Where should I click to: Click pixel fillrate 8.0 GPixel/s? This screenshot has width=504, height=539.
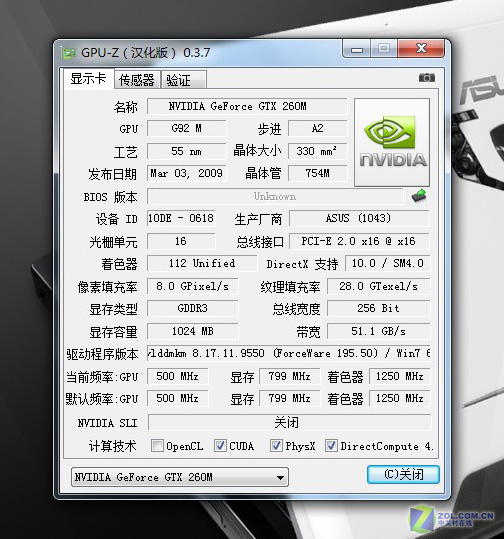click(193, 286)
